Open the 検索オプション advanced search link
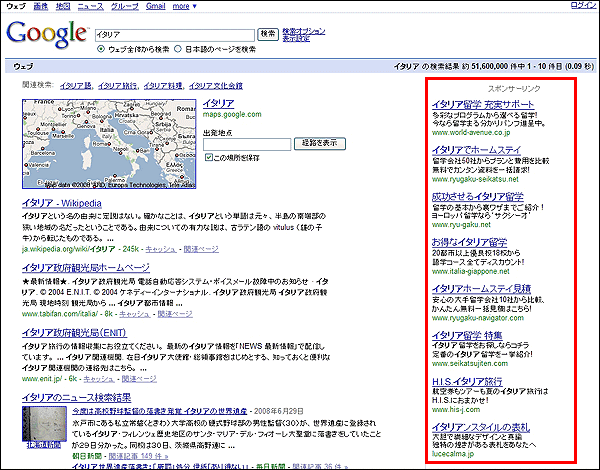This screenshot has width=600, height=470. coord(303,30)
